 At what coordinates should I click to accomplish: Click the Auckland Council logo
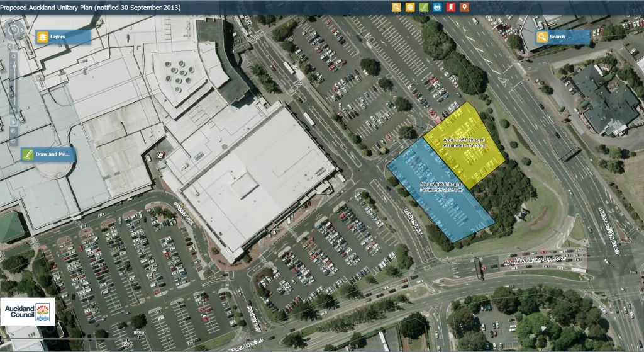(28, 312)
